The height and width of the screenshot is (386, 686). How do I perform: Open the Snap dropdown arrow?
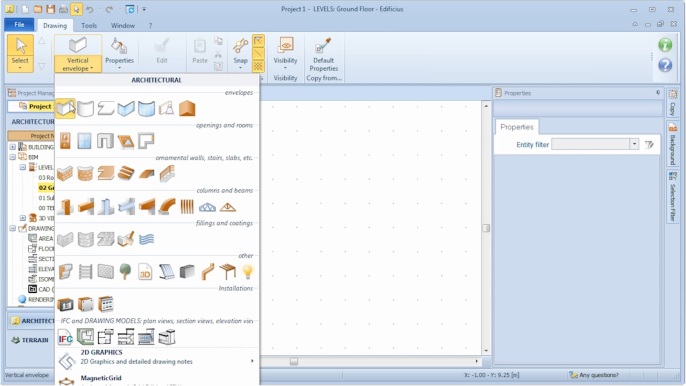click(x=240, y=68)
